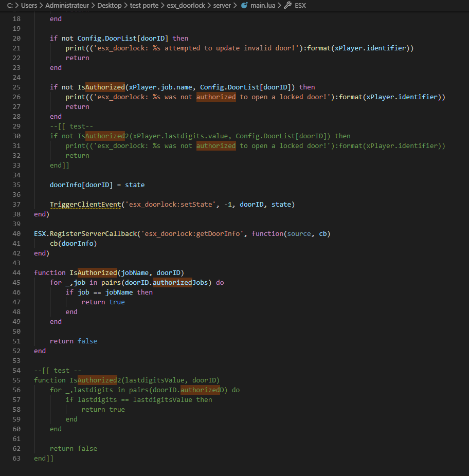The image size is (469, 476).
Task: Click 'if lastdigits == lastdigitsValue then' line
Action: [x=139, y=400]
